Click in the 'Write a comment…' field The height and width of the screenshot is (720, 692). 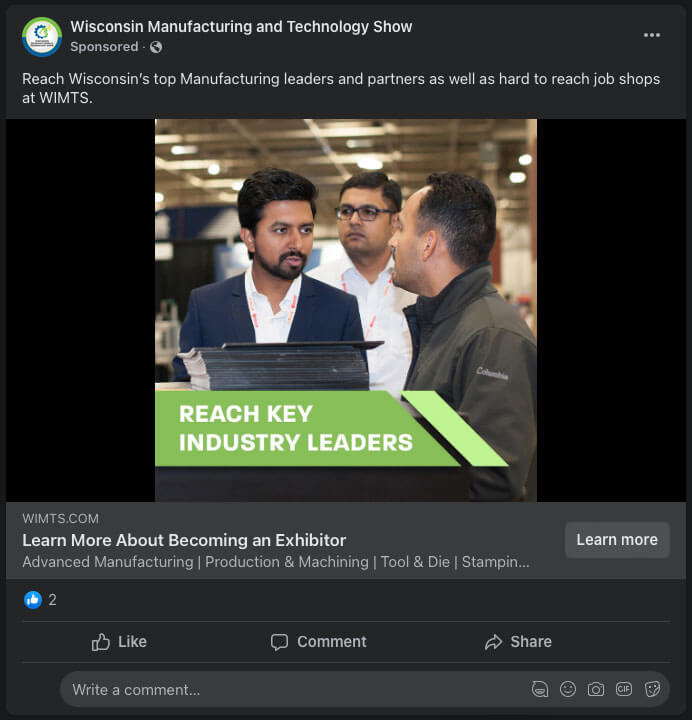click(x=290, y=689)
